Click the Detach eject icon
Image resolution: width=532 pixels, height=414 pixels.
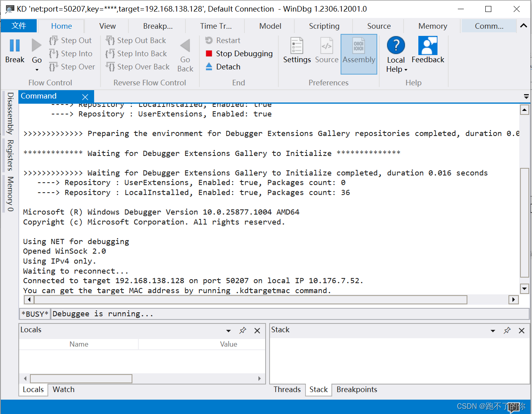click(209, 67)
